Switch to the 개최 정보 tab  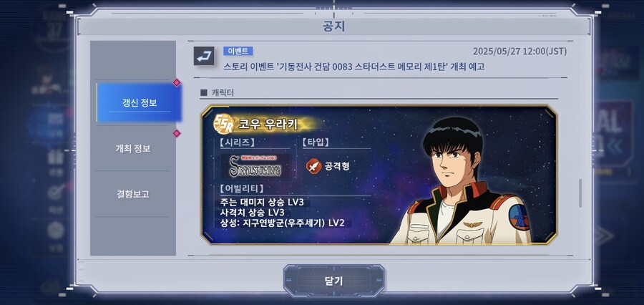[132, 148]
